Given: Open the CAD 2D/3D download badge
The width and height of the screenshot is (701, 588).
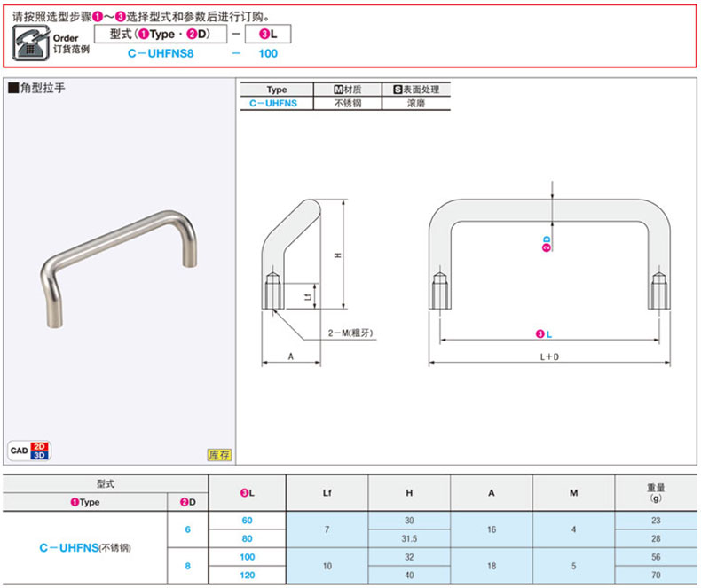Looking at the screenshot, I should (x=29, y=450).
